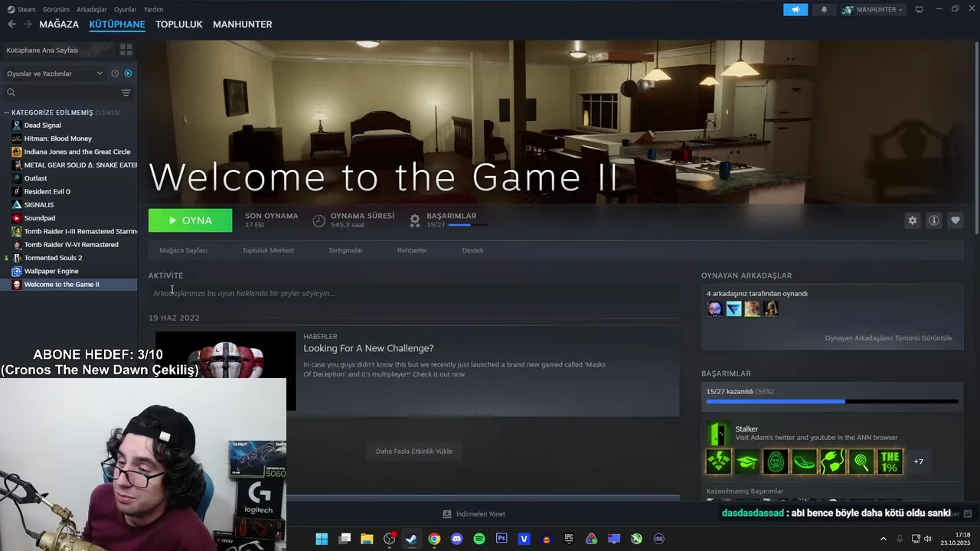Select Resident Evil 0 in library
Viewport: 980px width, 551px height.
tap(47, 191)
